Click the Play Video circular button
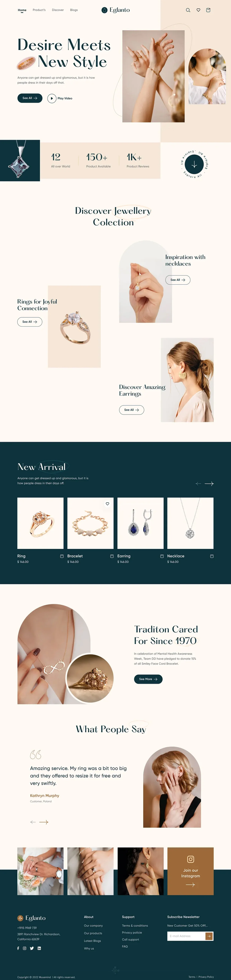231x980 pixels. coord(52,98)
